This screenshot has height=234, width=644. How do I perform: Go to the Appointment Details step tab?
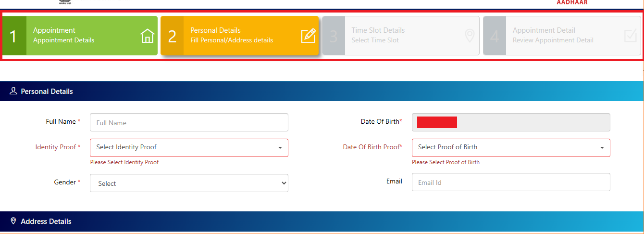(x=80, y=35)
